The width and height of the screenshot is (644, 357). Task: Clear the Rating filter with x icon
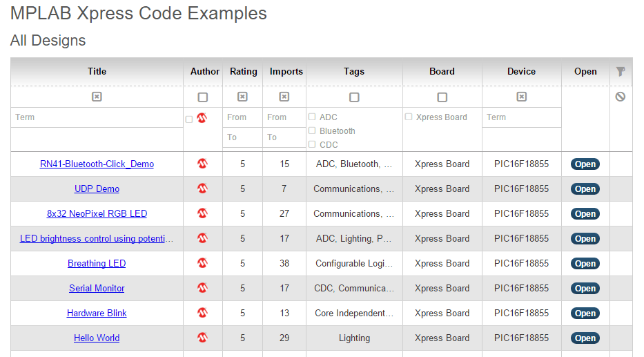coord(242,97)
